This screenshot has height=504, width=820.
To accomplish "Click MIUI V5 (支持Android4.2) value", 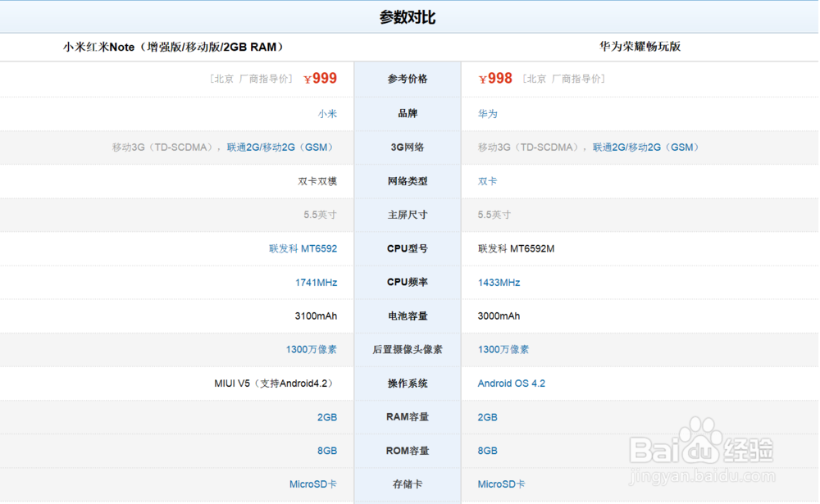I will [275, 384].
